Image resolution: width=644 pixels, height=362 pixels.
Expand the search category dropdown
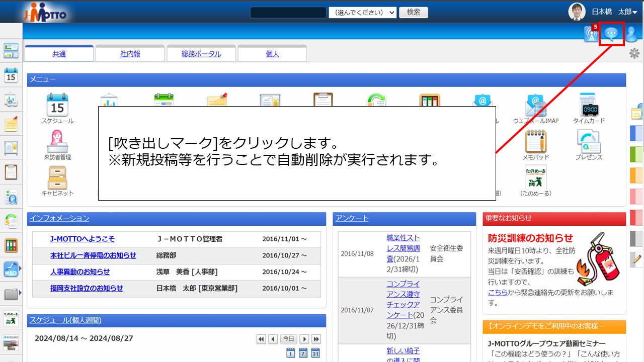tap(362, 12)
